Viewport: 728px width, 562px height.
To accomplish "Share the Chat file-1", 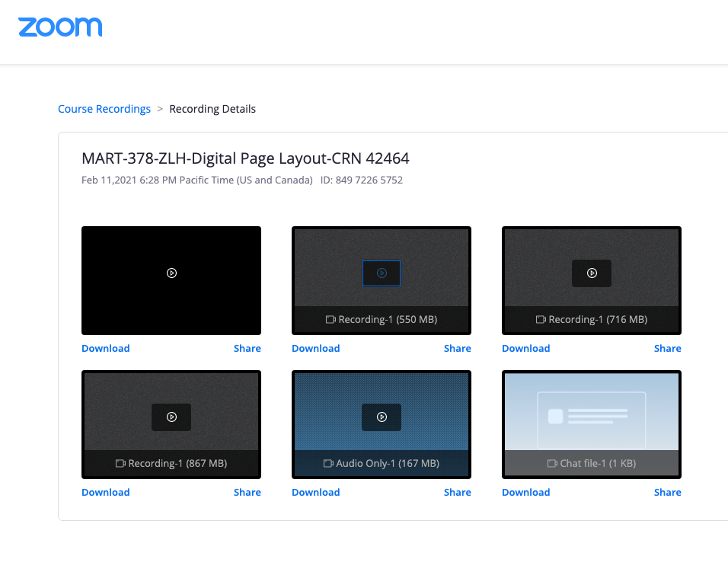I will pyautogui.click(x=668, y=493).
